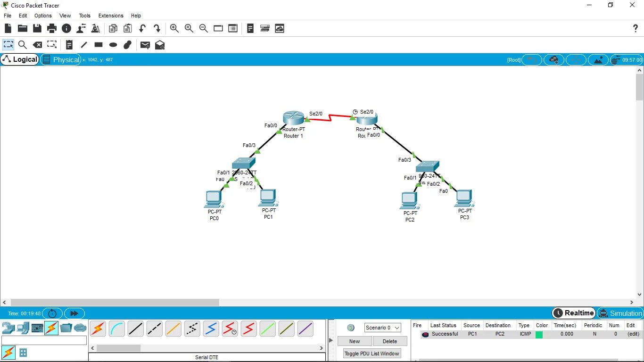This screenshot has height=362, width=644.
Task: Pick the Console cable (light blue)
Action: pos(116,329)
